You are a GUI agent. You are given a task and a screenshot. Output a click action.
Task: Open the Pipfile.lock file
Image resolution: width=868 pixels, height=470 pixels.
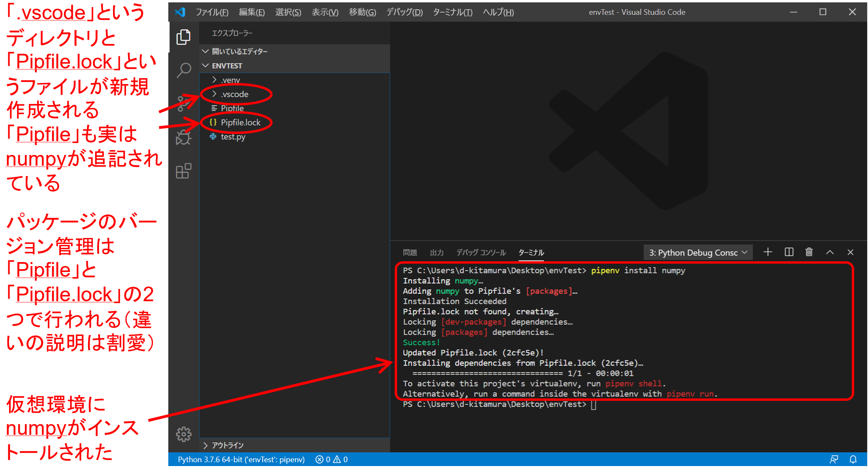coord(294,123)
